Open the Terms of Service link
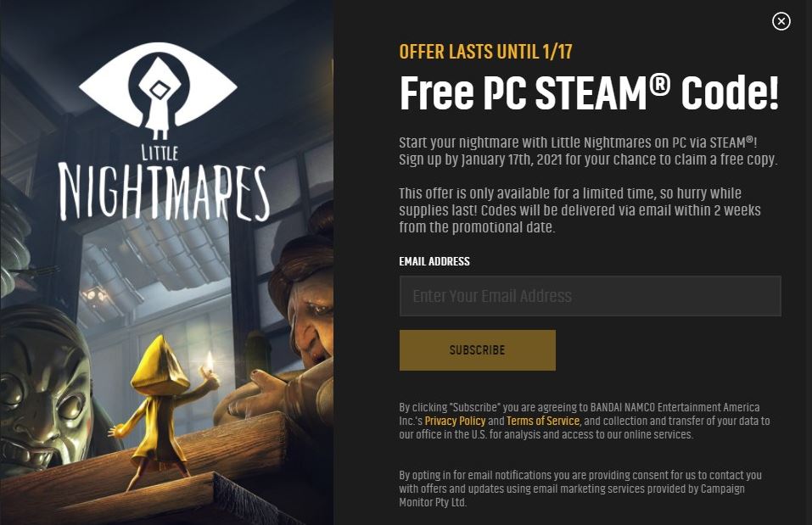This screenshot has width=812, height=525. coord(543,421)
